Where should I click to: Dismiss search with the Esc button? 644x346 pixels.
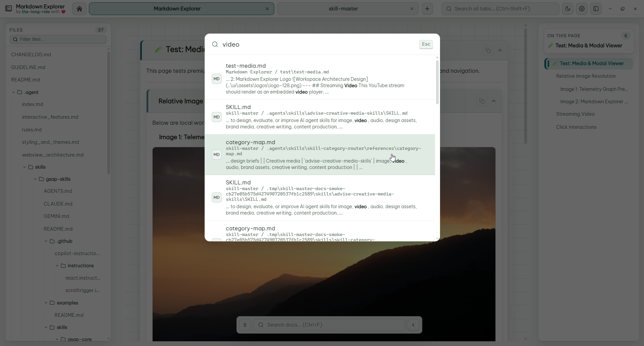426,44
